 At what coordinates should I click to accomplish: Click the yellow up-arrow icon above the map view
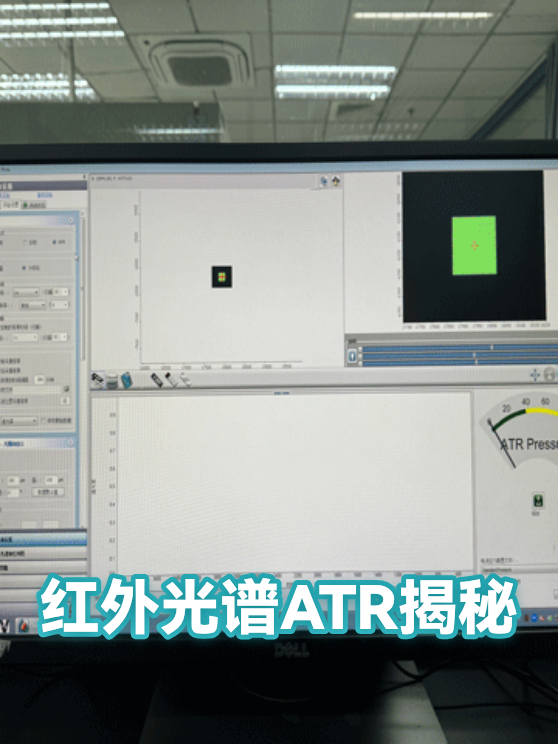pos(335,181)
